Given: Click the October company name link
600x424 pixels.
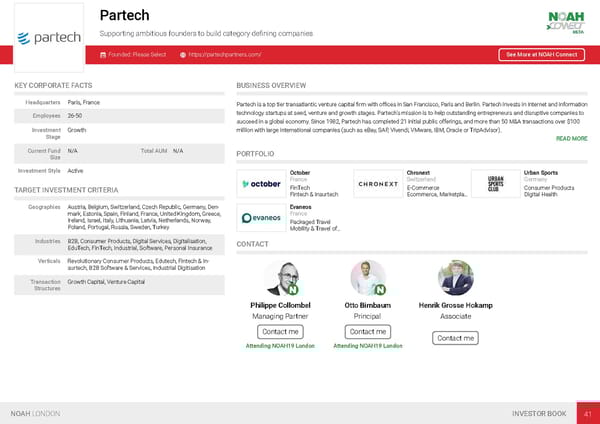Looking at the screenshot, I should [x=300, y=172].
